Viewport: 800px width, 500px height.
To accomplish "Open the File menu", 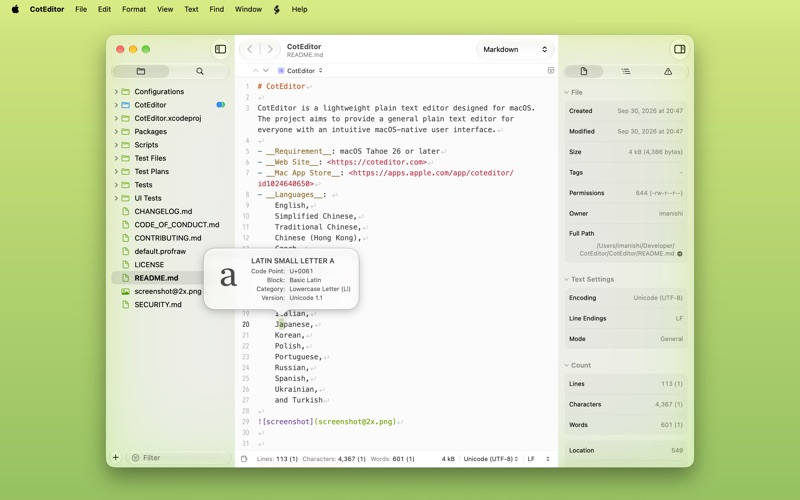I will pos(81,9).
